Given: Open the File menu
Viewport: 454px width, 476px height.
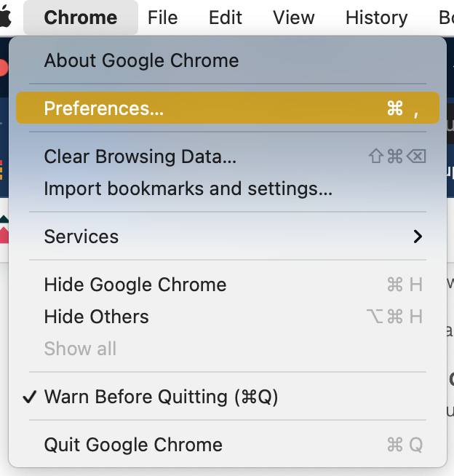Looking at the screenshot, I should pos(163,17).
